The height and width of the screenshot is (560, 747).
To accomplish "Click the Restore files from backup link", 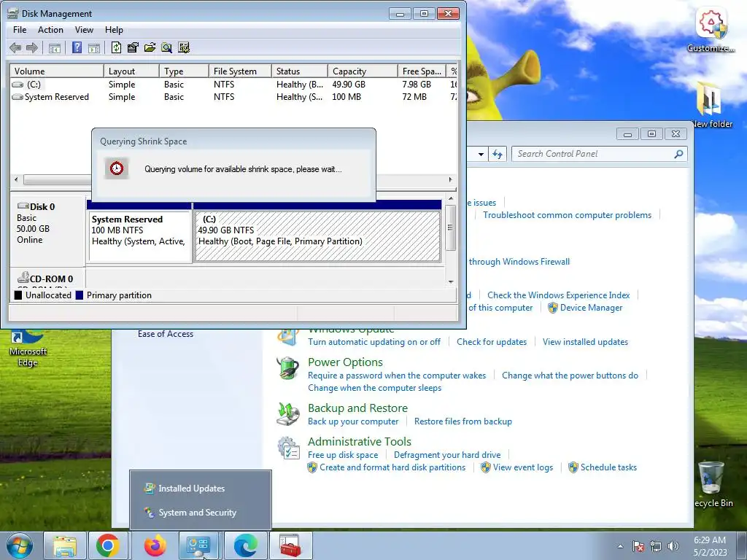I will point(463,421).
